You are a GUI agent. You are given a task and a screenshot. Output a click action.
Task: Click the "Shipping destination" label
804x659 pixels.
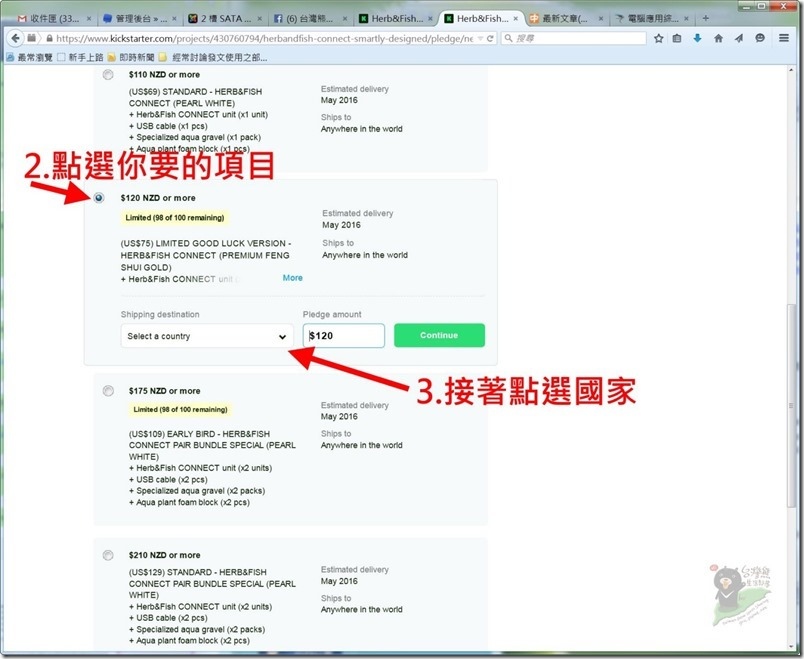pos(160,314)
